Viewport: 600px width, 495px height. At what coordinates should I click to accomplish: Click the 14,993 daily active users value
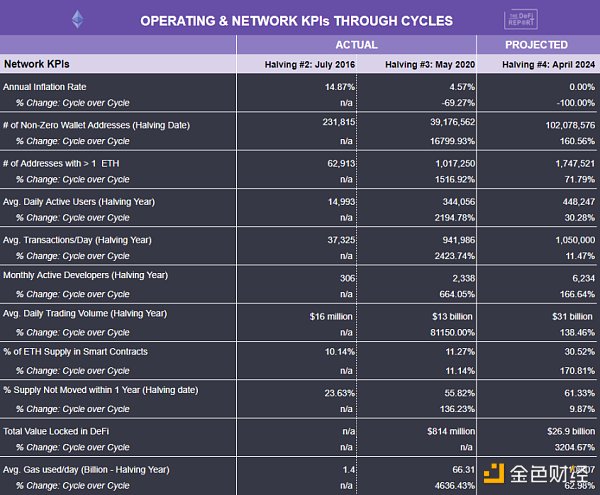341,202
